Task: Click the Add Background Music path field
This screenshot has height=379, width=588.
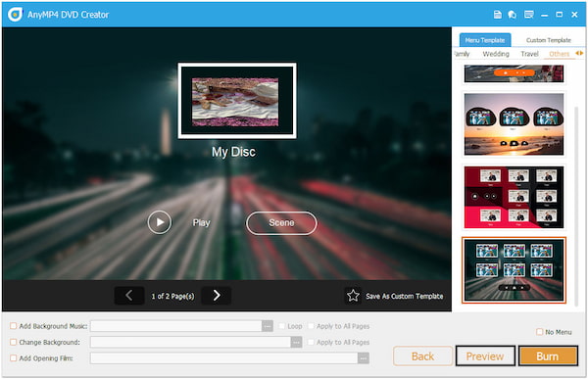Action: pos(176,326)
